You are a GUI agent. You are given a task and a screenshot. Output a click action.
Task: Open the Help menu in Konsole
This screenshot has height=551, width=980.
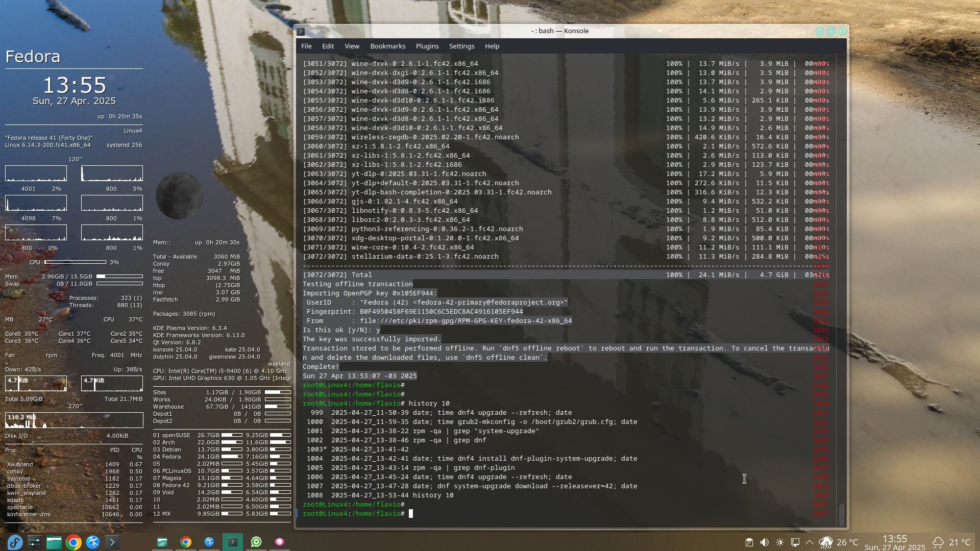pyautogui.click(x=492, y=46)
